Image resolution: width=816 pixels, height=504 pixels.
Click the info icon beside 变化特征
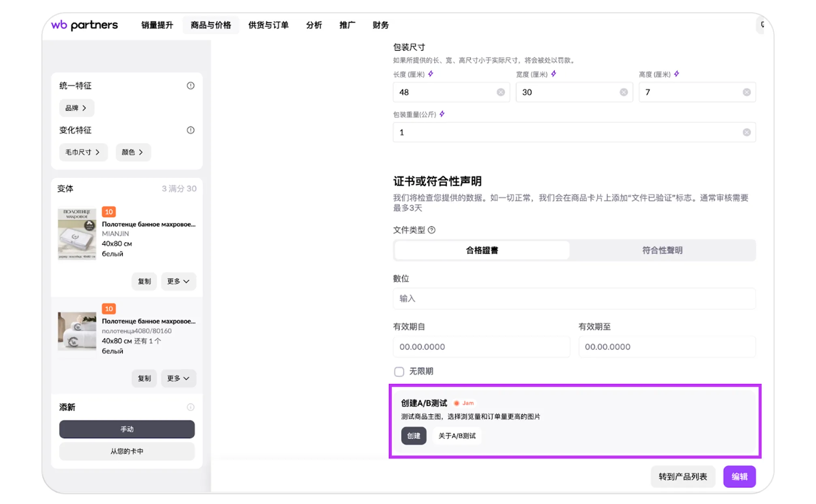pos(190,130)
